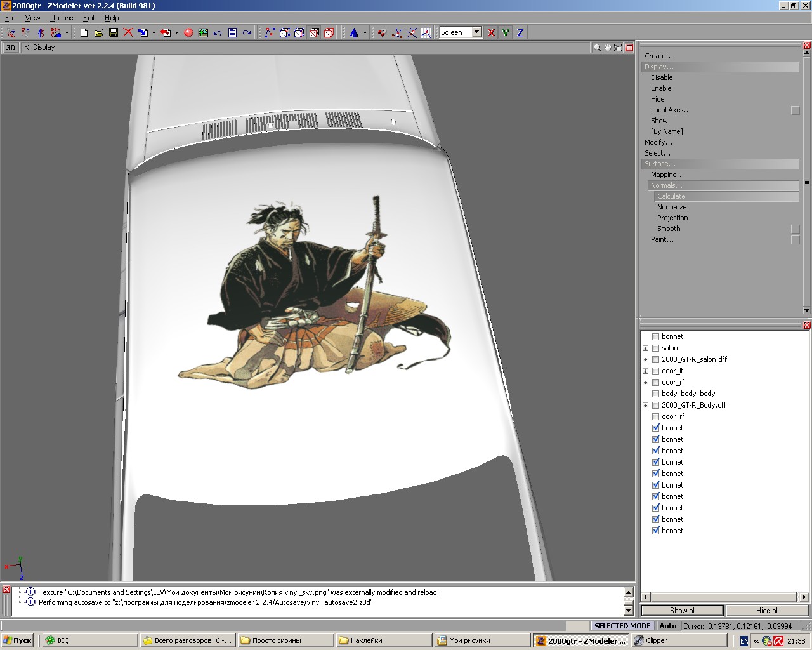The height and width of the screenshot is (650, 812).
Task: Click the message log scroll up arrow
Action: [x=629, y=592]
